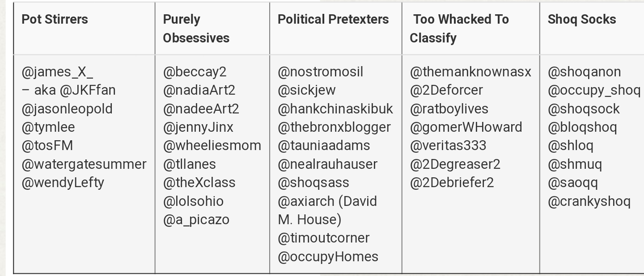Screen dimensions: 644x276
Task: Select the @2Debriefer2 handle
Action: (452, 183)
